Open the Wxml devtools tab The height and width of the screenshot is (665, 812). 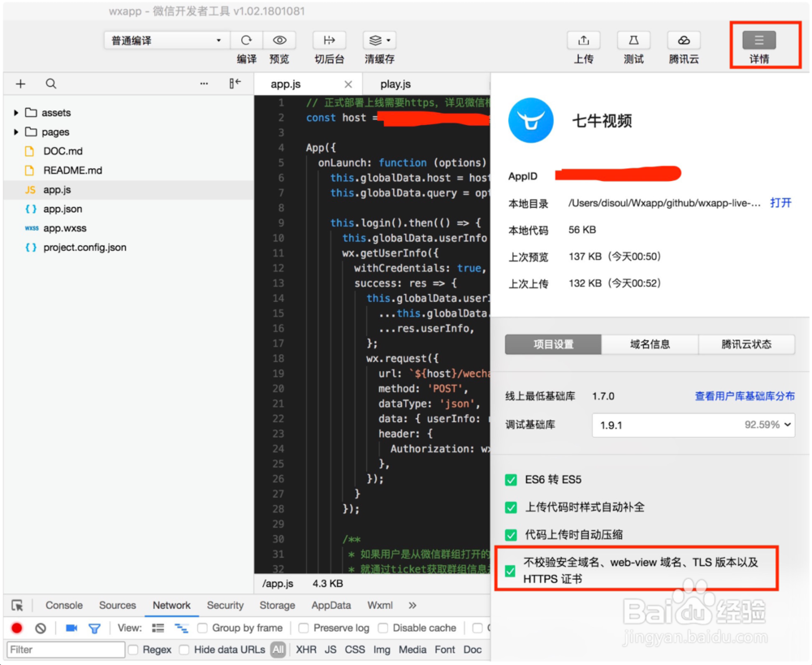point(380,606)
